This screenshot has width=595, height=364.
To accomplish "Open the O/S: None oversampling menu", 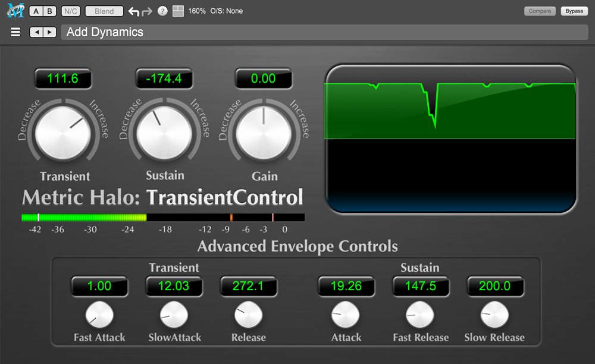I will tap(227, 11).
